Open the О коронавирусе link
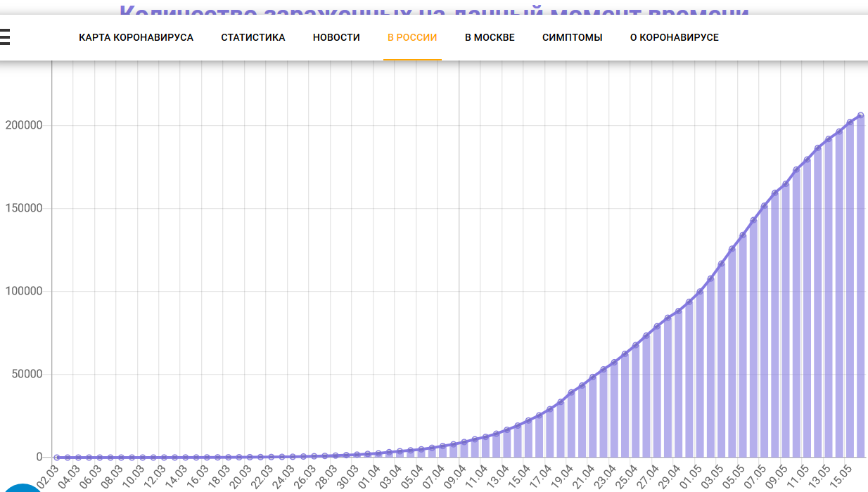This screenshot has height=492, width=868. pos(675,37)
